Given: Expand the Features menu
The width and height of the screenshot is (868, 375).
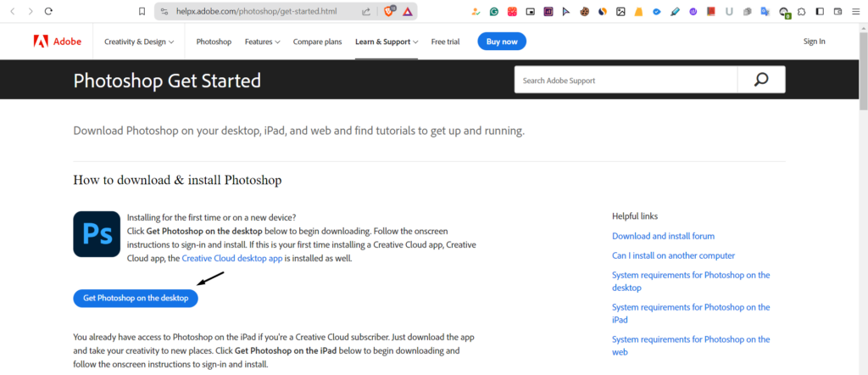Looking at the screenshot, I should coord(262,42).
